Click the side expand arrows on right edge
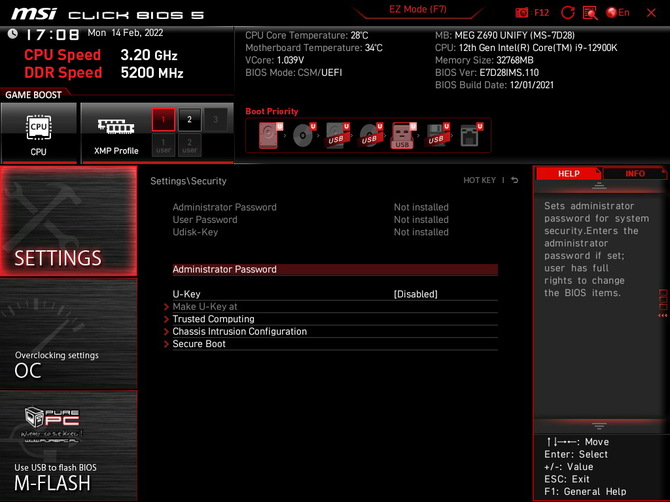The height and width of the screenshot is (502, 670). (663, 315)
